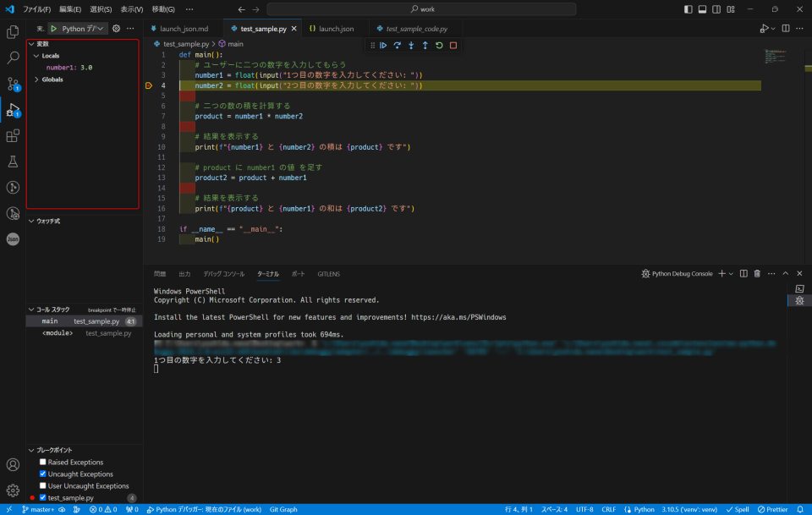Open the Source Control view
Screen dimensions: 812x515
click(12, 84)
